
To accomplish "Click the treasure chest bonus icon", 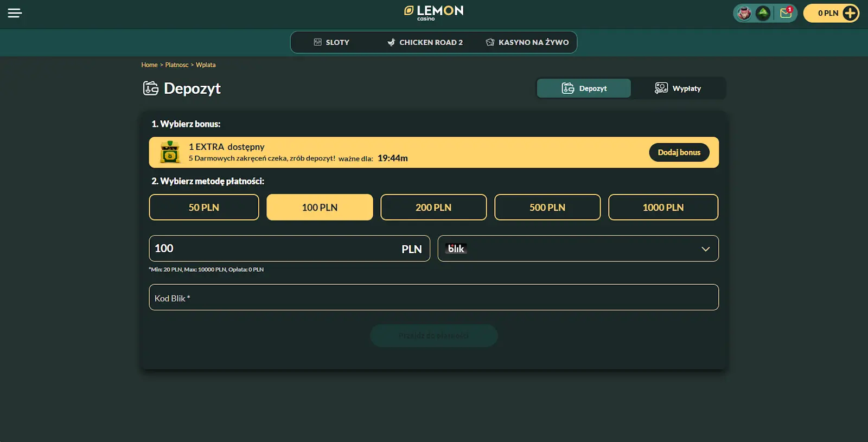I will point(170,152).
